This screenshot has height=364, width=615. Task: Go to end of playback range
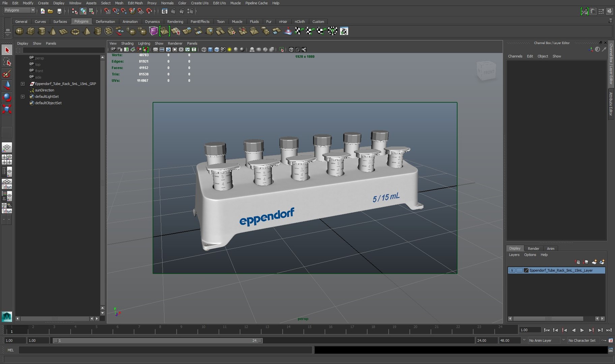pos(609,330)
